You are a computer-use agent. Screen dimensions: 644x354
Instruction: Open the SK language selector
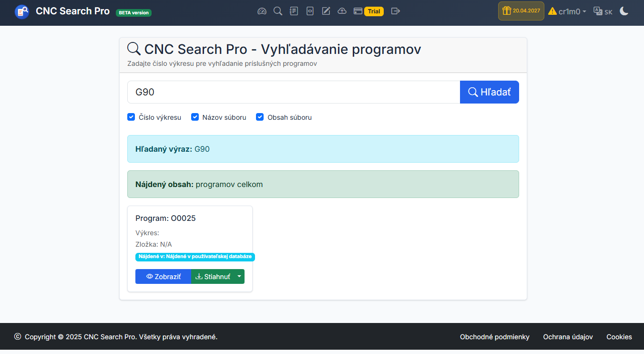click(x=603, y=11)
